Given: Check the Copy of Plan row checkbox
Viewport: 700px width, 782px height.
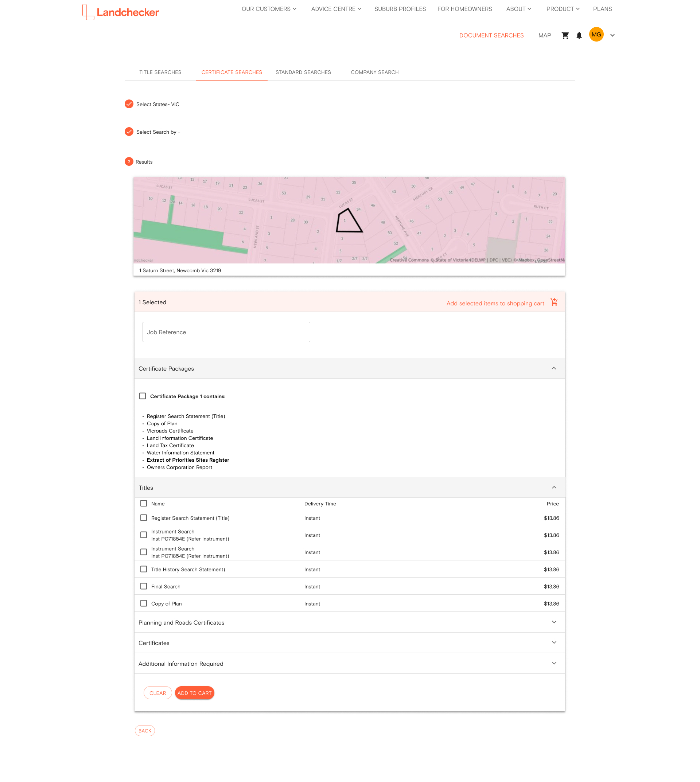Looking at the screenshot, I should tap(144, 603).
